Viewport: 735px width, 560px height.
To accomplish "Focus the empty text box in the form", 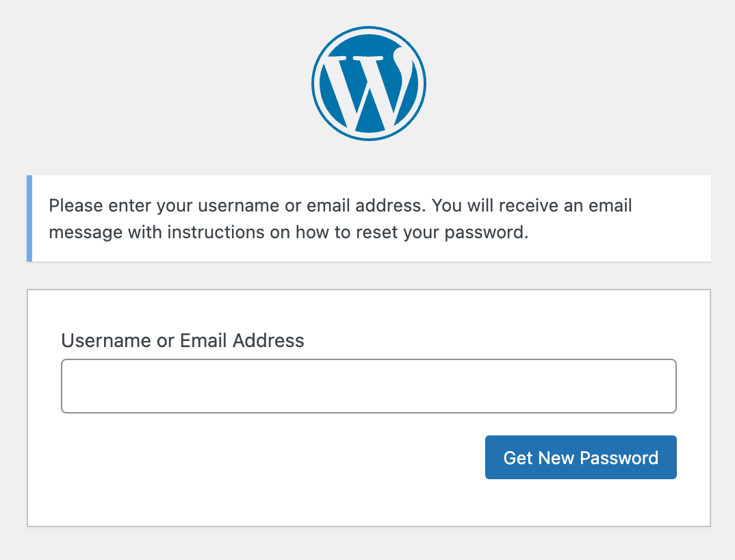I will 368,386.
